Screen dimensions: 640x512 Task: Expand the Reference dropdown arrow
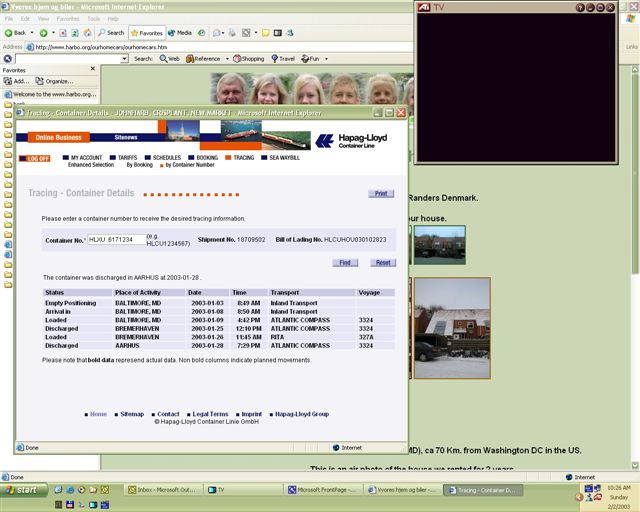[x=227, y=59]
